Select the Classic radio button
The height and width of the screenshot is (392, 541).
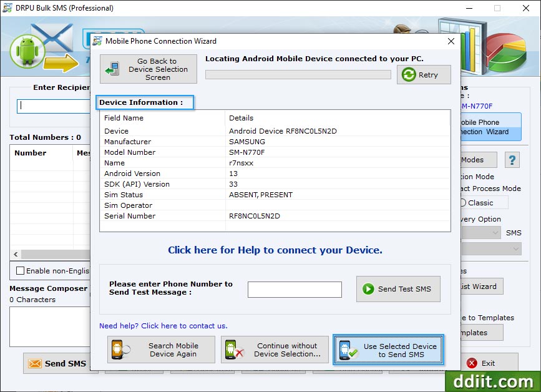pyautogui.click(x=463, y=202)
